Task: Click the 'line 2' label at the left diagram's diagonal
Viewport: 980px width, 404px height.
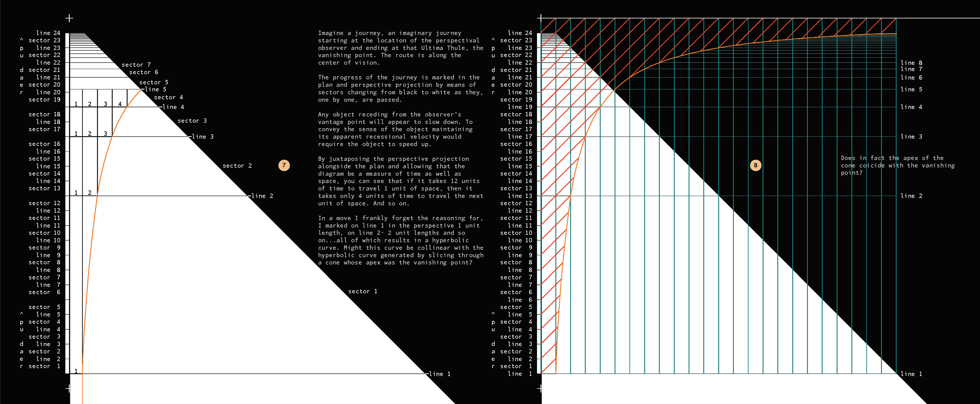Action: click(x=262, y=196)
